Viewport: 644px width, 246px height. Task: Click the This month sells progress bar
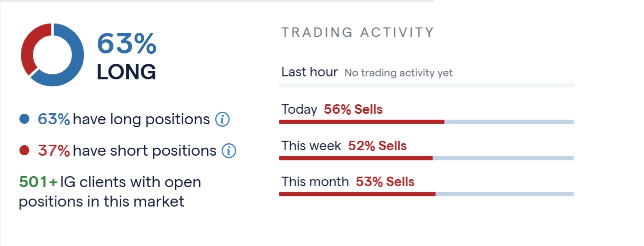click(x=426, y=194)
